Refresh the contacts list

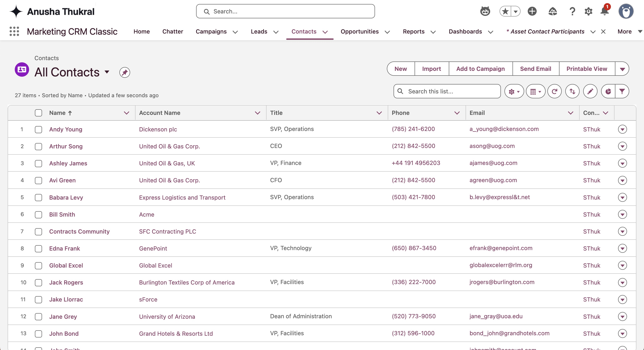pos(554,91)
